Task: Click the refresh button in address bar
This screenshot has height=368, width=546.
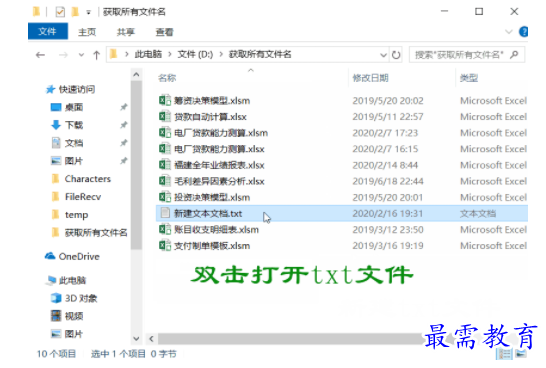Action: 396,55
